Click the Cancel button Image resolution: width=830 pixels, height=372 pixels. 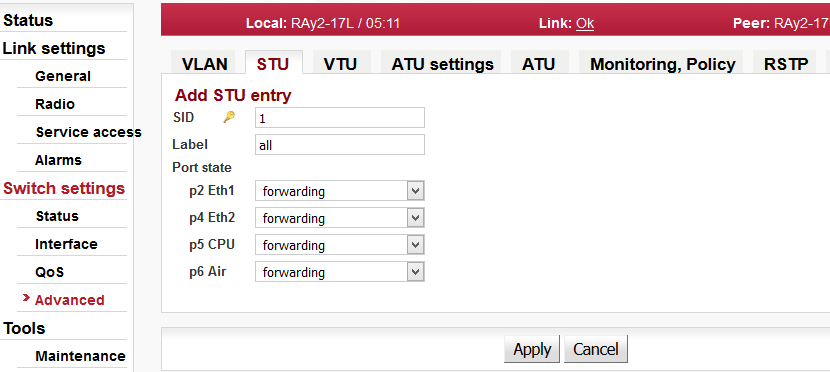point(596,349)
